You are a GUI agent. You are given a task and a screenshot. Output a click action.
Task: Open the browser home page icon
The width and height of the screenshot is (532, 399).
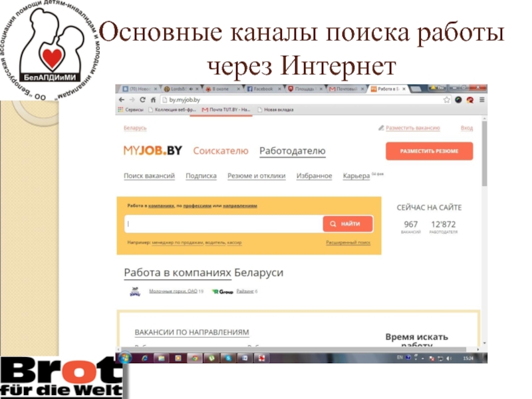[153, 100]
